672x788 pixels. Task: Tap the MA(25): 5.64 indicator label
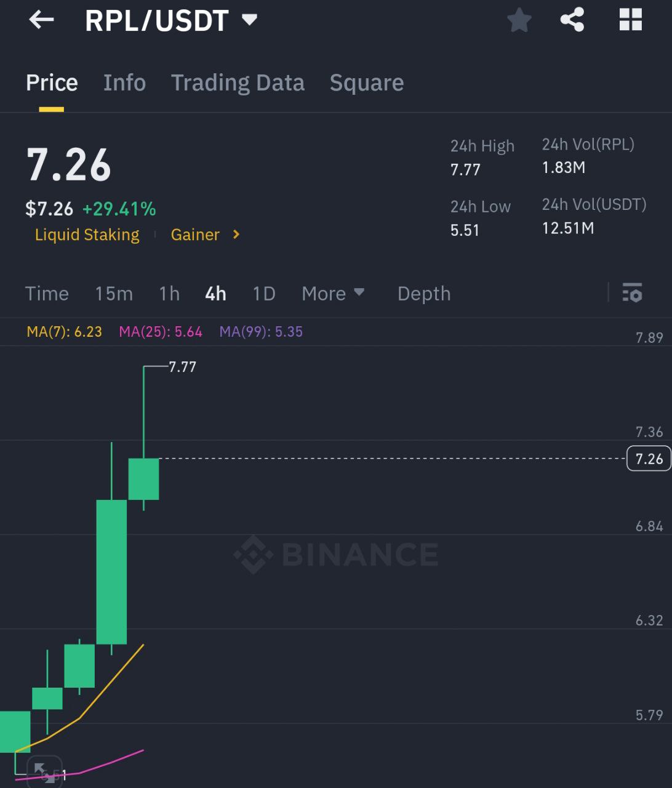tap(161, 332)
